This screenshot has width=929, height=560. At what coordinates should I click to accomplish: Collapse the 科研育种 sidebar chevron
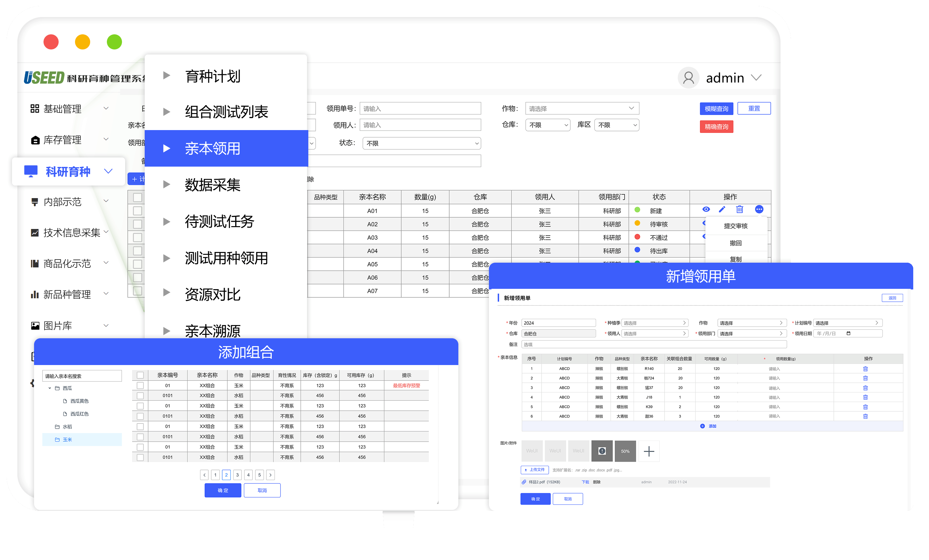pos(108,171)
